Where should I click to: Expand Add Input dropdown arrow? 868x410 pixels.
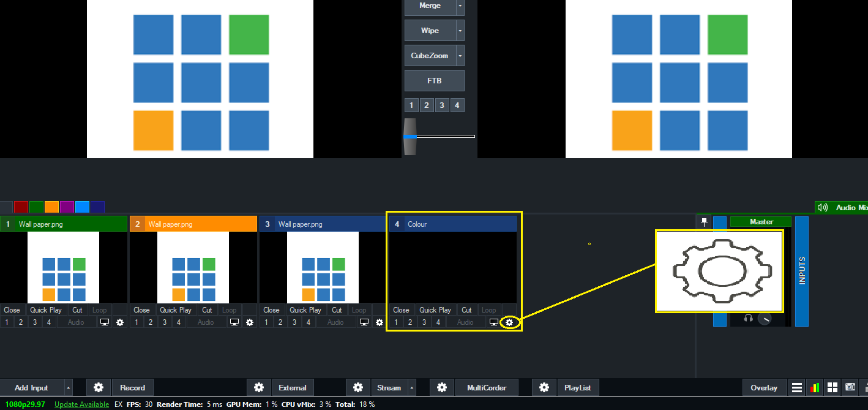click(68, 387)
